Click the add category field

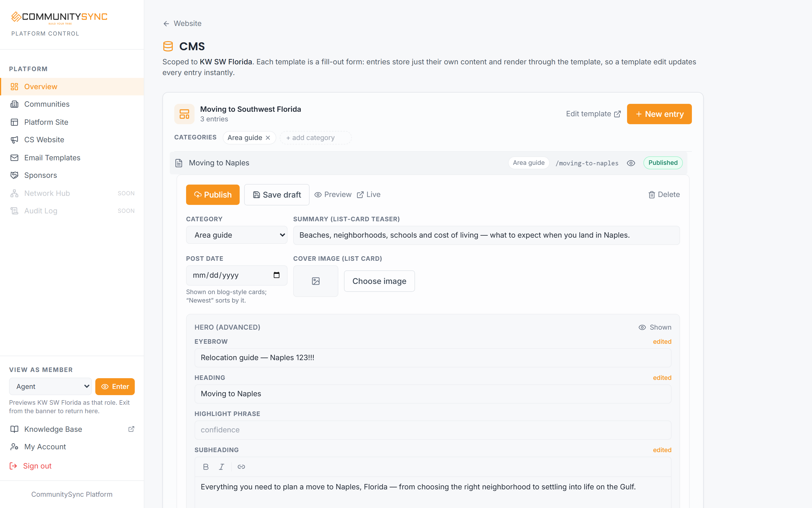[x=315, y=138]
